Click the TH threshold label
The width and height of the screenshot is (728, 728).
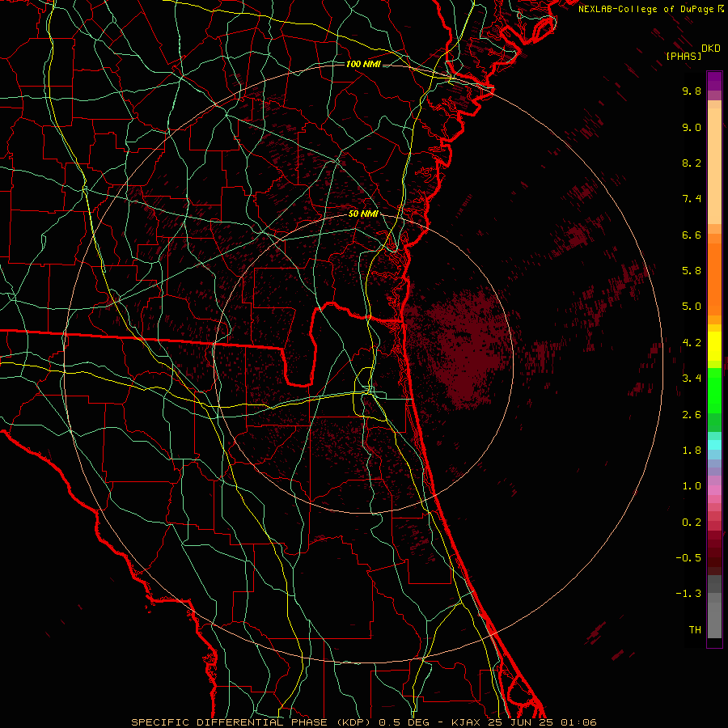695,630
